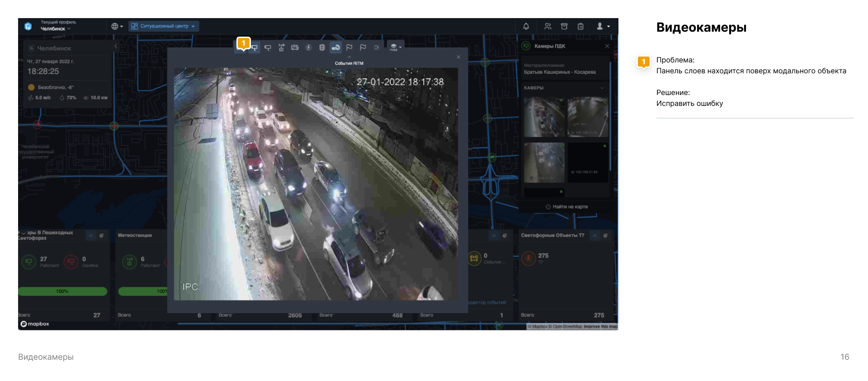Click the Братьев Кашириных - Косарева location text

(560, 72)
